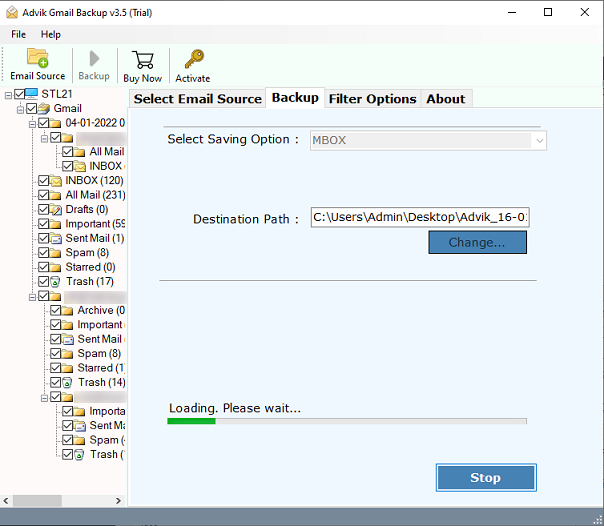Click the Email Source toolbar icon
The height and width of the screenshot is (526, 604).
pos(37,58)
